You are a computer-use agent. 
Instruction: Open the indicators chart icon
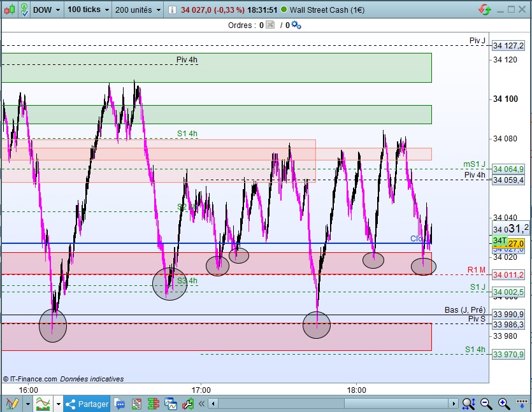coord(43,404)
